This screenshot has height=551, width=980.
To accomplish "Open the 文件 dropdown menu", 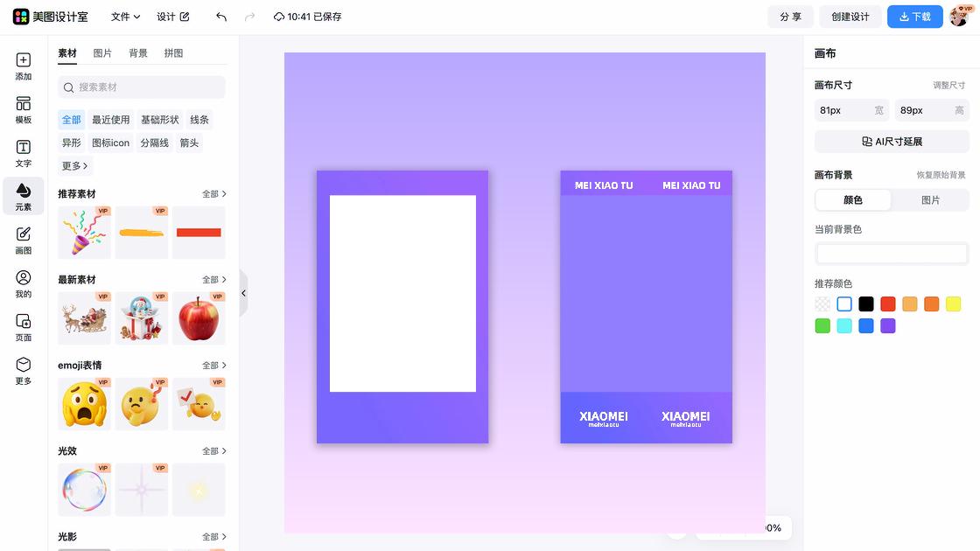I will click(125, 17).
